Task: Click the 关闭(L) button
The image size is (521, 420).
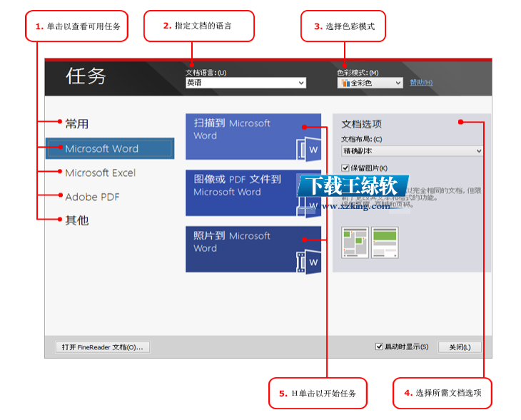Action: click(460, 347)
